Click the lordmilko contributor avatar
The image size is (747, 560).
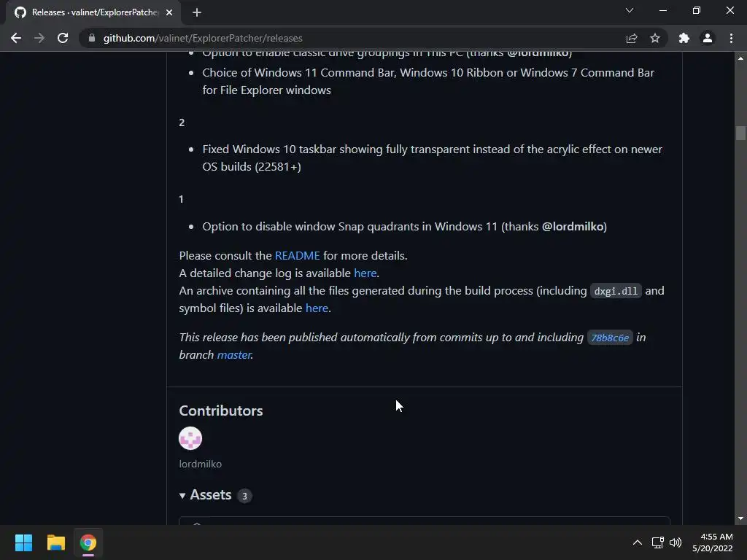click(190, 438)
